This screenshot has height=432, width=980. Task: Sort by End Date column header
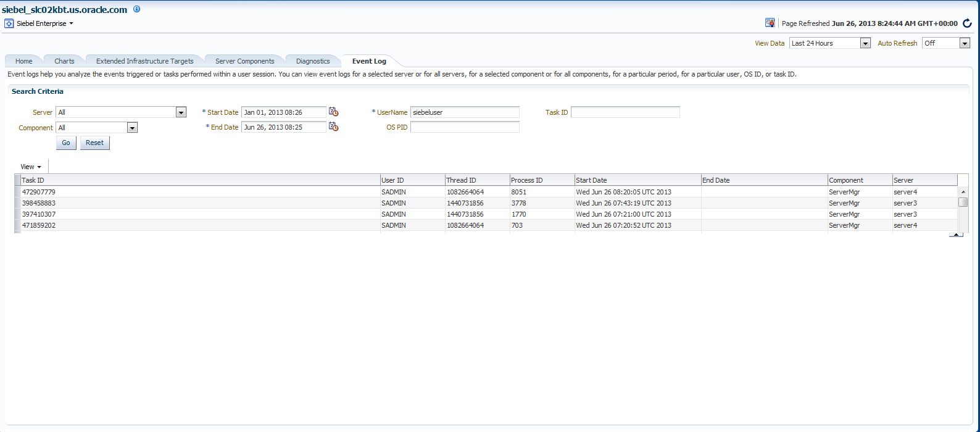pos(764,180)
